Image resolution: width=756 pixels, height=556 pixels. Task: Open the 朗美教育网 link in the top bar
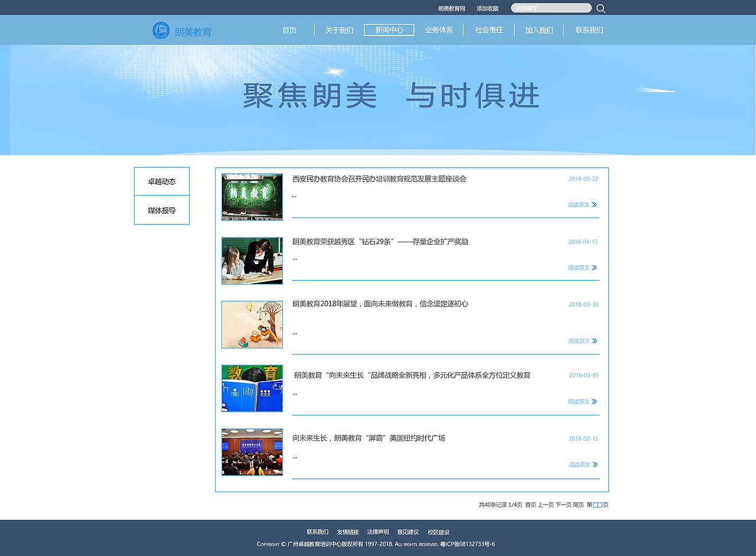(451, 8)
